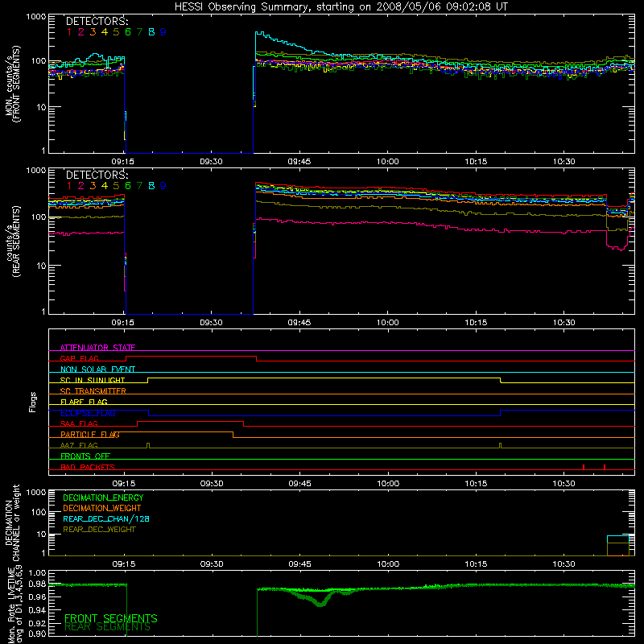Click the AAZ_FLAG spike after 10:15
Image resolution: width=644 pixels, height=644 pixels.
[500, 446]
